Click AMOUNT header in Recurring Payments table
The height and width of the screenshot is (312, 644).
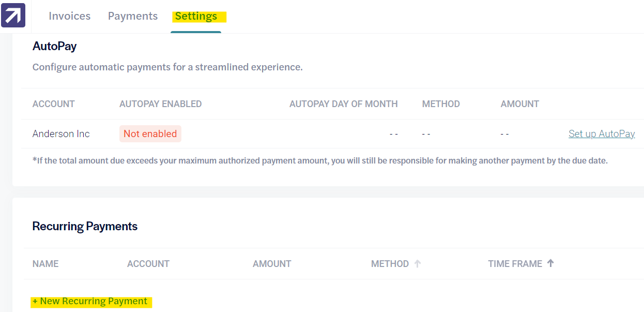point(272,264)
